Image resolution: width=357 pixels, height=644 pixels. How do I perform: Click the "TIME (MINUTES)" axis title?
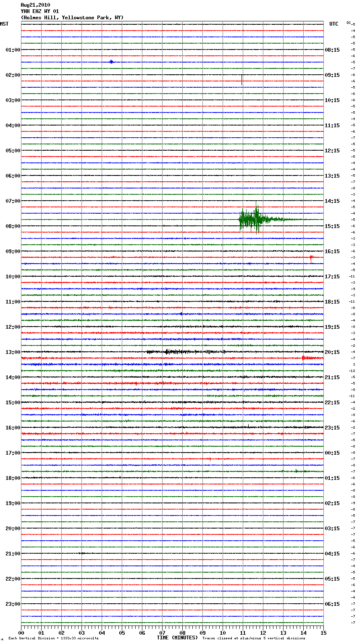[177, 638]
